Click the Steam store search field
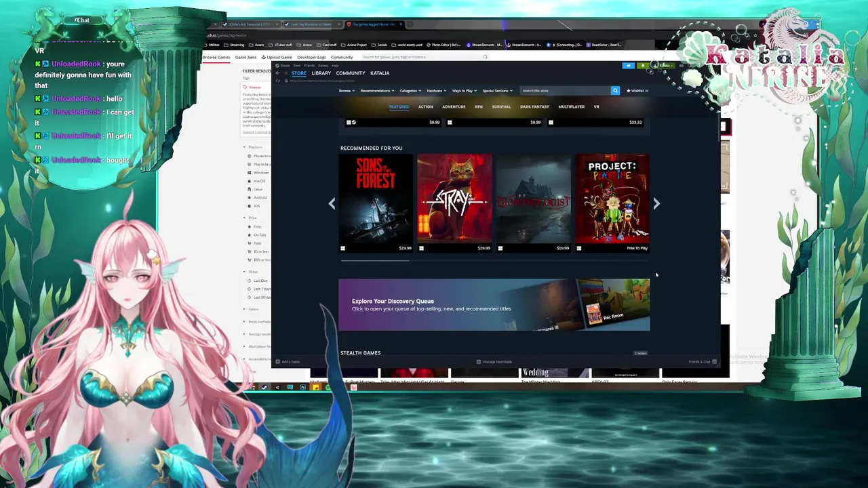868x488 pixels. tap(565, 90)
